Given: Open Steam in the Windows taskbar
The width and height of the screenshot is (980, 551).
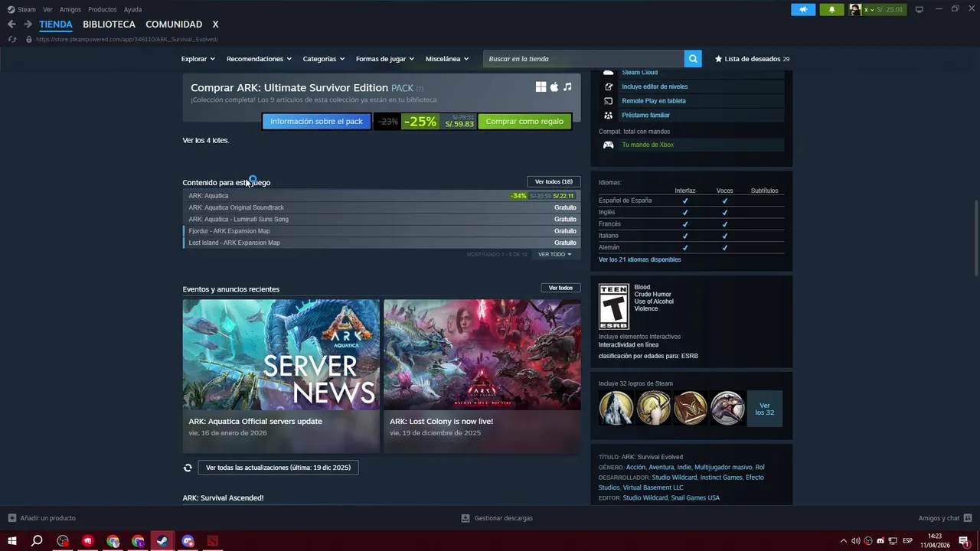Looking at the screenshot, I should tap(162, 541).
